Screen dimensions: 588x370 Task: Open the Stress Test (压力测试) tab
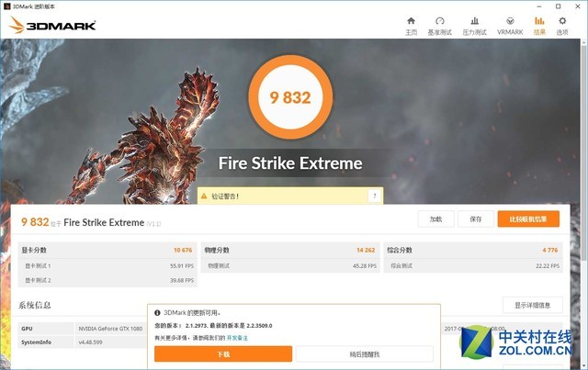tap(474, 26)
